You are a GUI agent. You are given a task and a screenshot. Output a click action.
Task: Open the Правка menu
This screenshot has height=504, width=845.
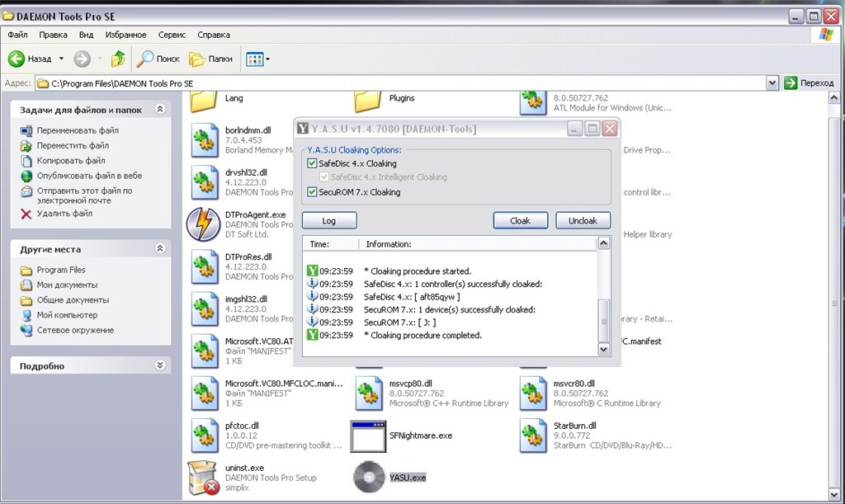click(54, 35)
